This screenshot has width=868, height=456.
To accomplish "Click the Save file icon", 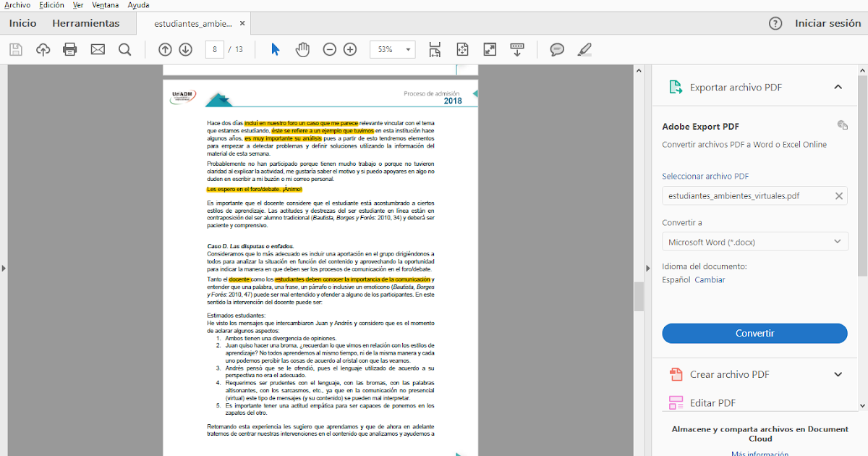I will point(15,49).
